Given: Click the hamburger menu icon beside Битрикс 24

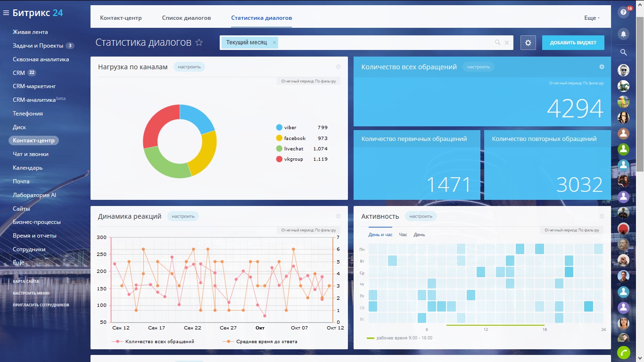Looking at the screenshot, I should tap(6, 13).
